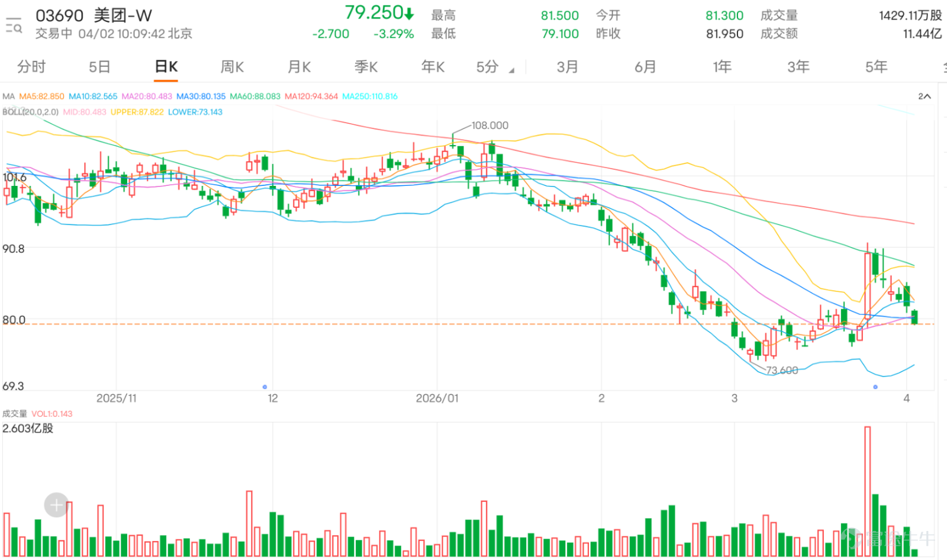Select the 季K quarterly candlestick tab
Screen dimensions: 947x560
point(366,67)
